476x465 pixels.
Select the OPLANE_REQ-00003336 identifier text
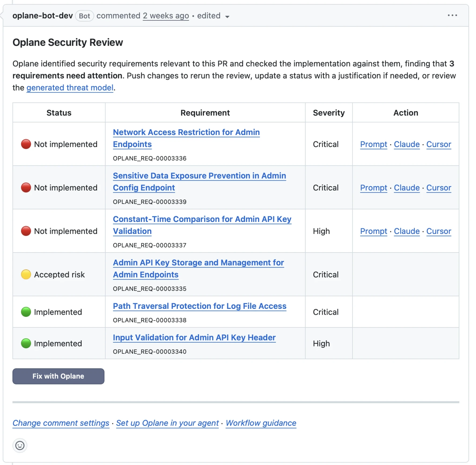(x=150, y=158)
